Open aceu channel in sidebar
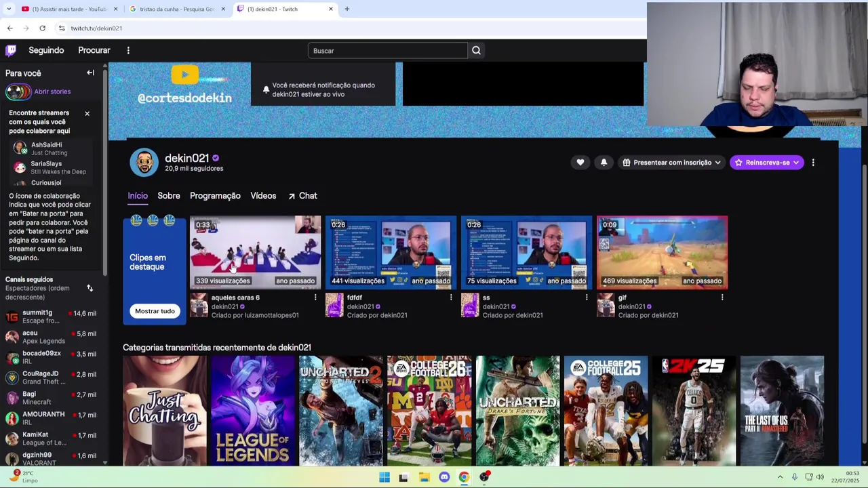 [51, 337]
